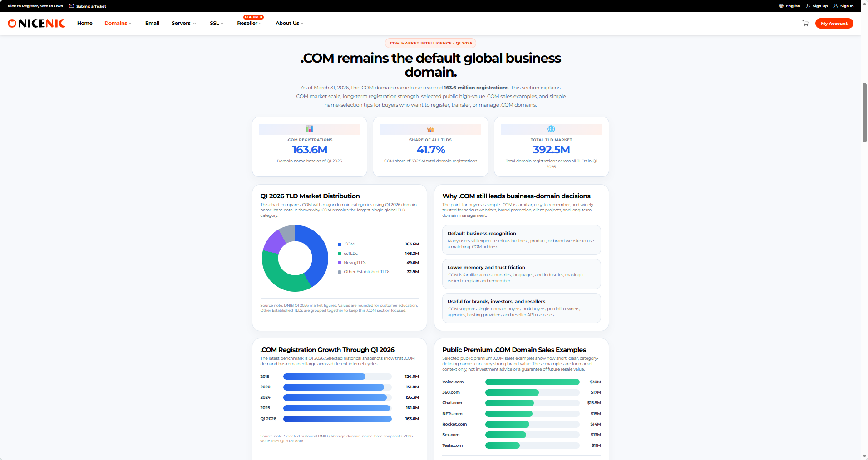This screenshot has height=460, width=868.
Task: Open the Reseller dropdown menu
Action: pyautogui.click(x=249, y=23)
